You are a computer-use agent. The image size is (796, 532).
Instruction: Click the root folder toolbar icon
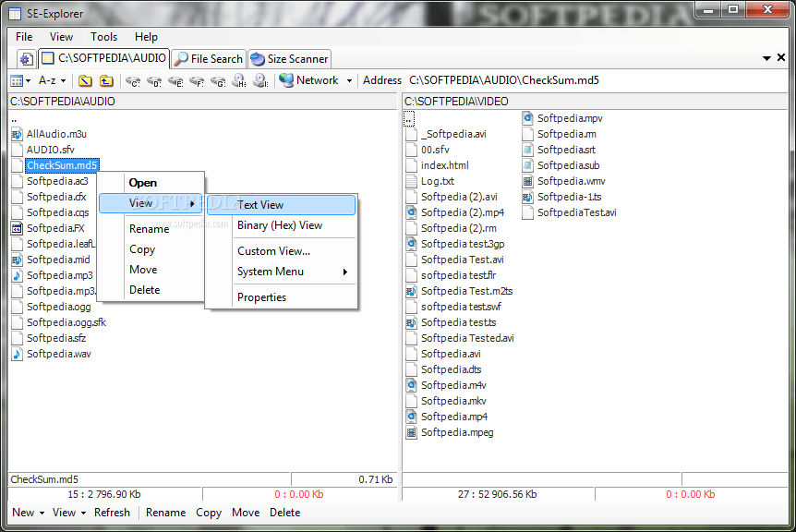[85, 80]
